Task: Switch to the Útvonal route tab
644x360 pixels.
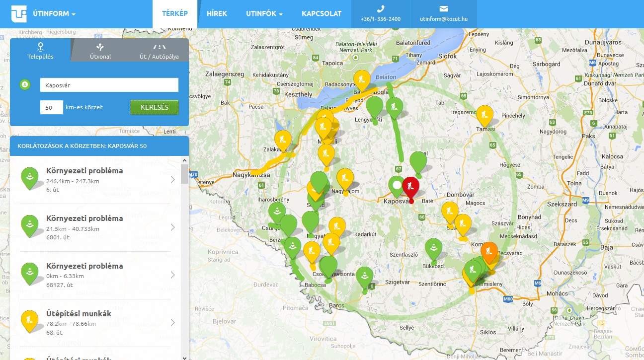Action: [x=100, y=51]
